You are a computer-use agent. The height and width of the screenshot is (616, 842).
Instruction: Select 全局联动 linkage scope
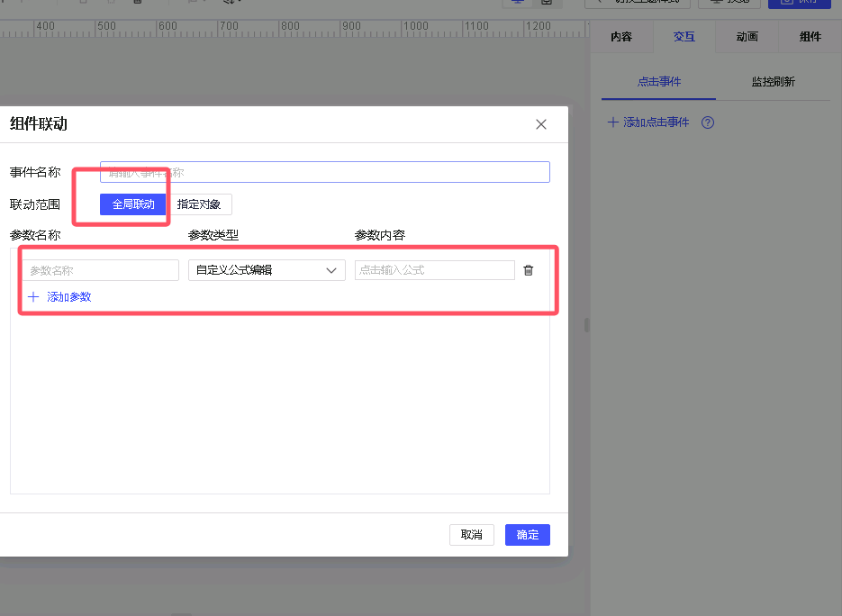[133, 204]
